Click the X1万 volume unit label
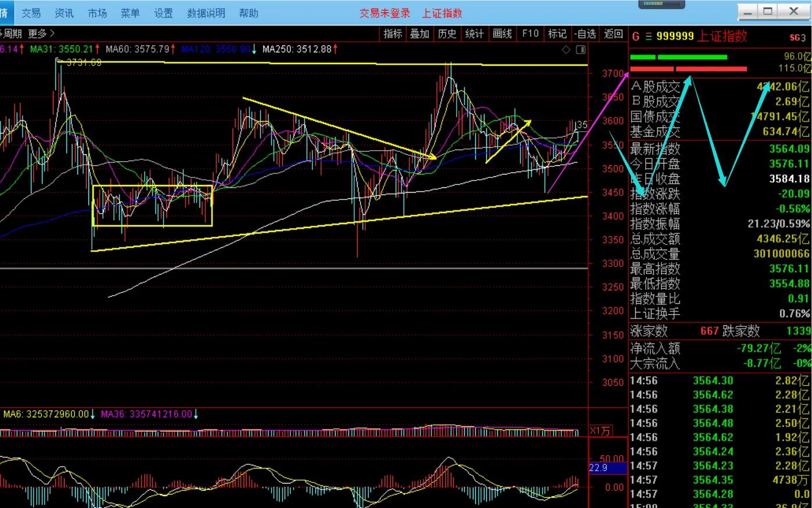 point(600,431)
